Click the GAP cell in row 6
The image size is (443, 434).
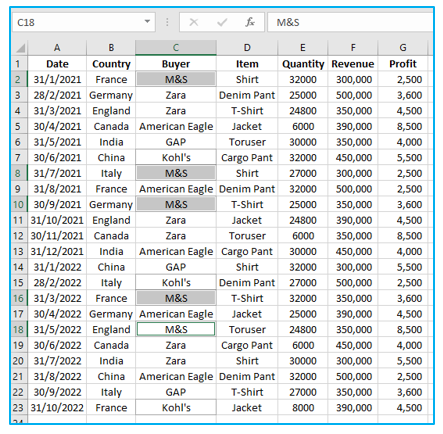click(176, 142)
